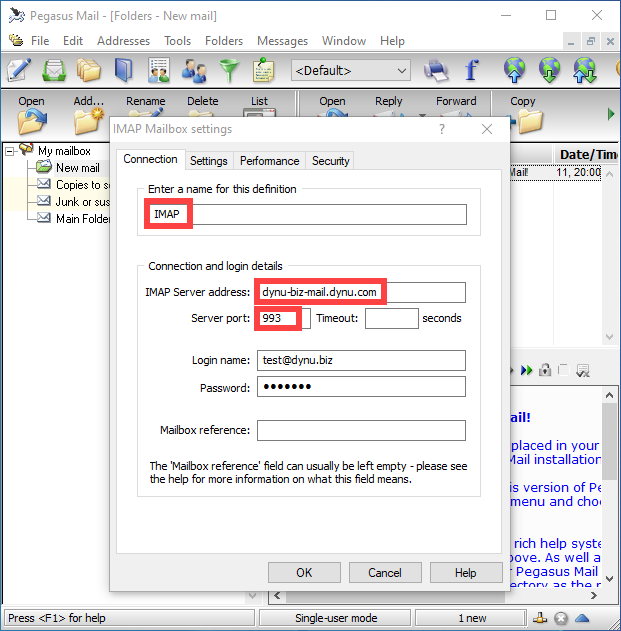
Task: Click the Password field
Action: click(361, 387)
